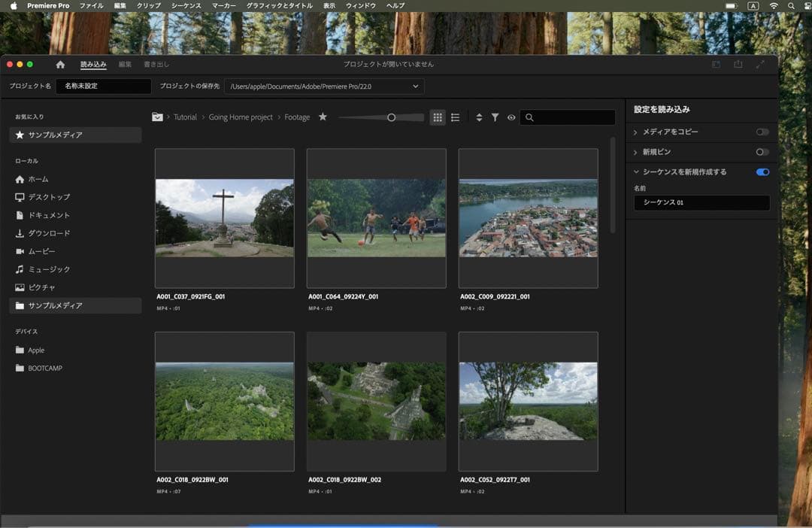Open the quick export share icon

tap(738, 65)
